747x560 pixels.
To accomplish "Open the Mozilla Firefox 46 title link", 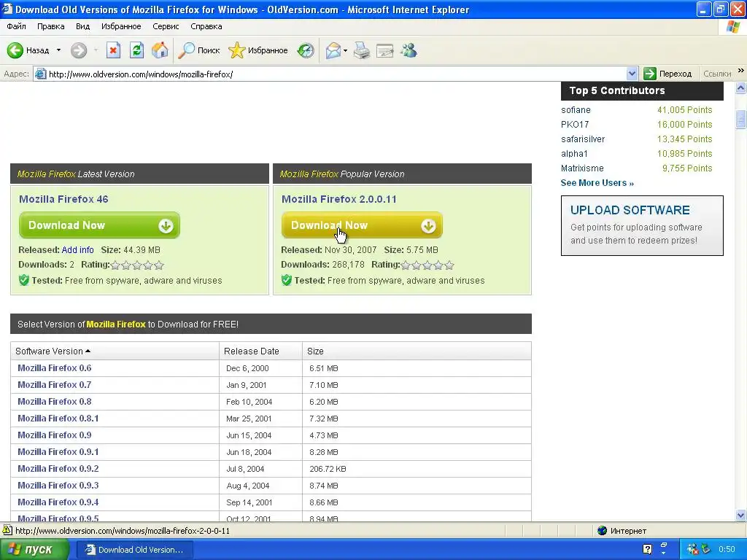I will click(x=63, y=199).
